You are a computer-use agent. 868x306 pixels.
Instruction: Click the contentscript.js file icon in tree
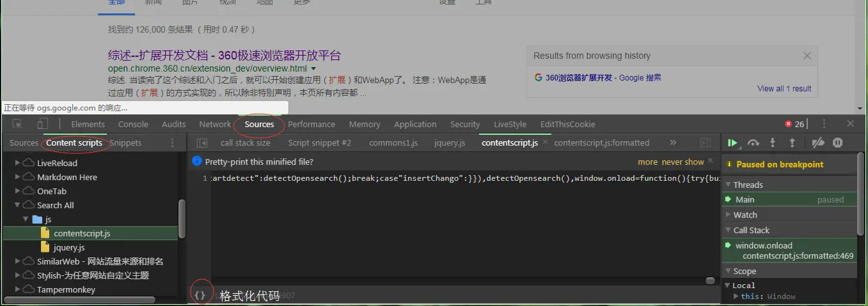45,233
